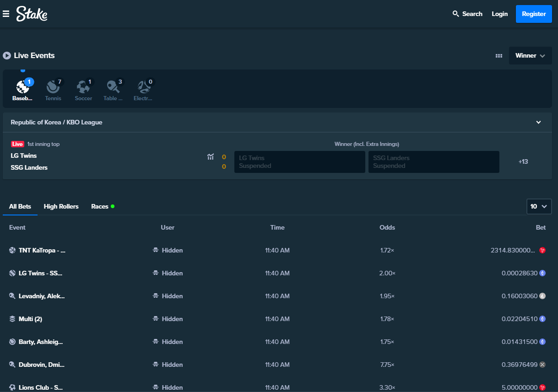Click the Ethereum coin icon on LG Twins bet
Image resolution: width=558 pixels, height=392 pixels.
(x=542, y=273)
